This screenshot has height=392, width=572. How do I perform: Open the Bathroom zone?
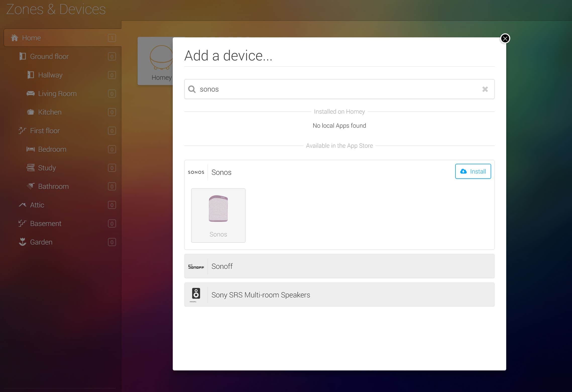[x=62, y=186]
